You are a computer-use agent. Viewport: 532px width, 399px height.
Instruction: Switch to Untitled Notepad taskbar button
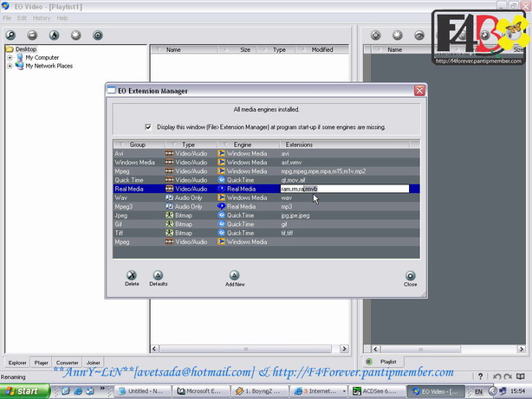coord(142,391)
